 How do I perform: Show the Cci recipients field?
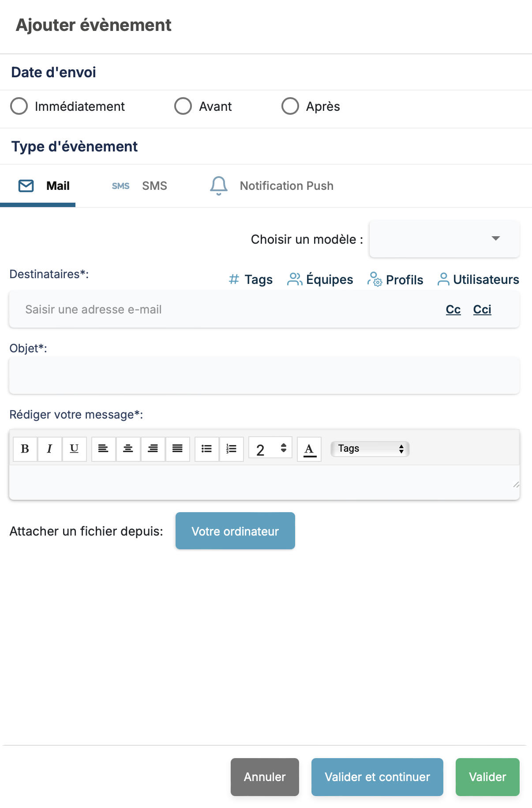tap(482, 310)
